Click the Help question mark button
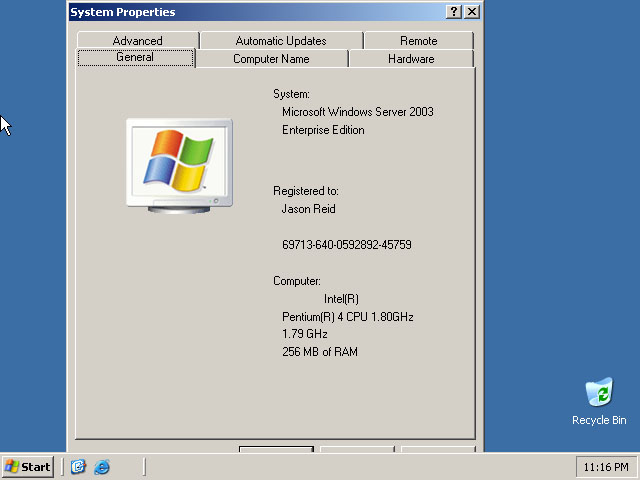Viewport: 640px width, 480px height. [x=454, y=12]
